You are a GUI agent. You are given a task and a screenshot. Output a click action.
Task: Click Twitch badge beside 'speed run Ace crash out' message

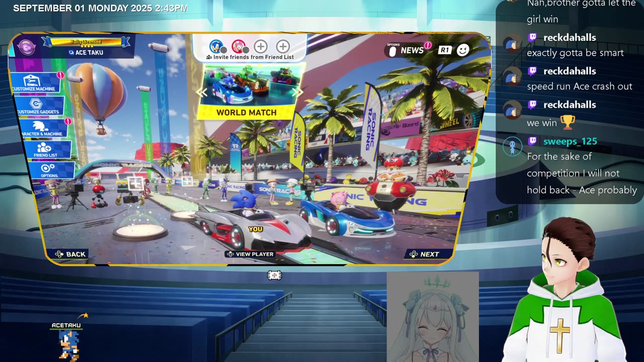pyautogui.click(x=532, y=71)
